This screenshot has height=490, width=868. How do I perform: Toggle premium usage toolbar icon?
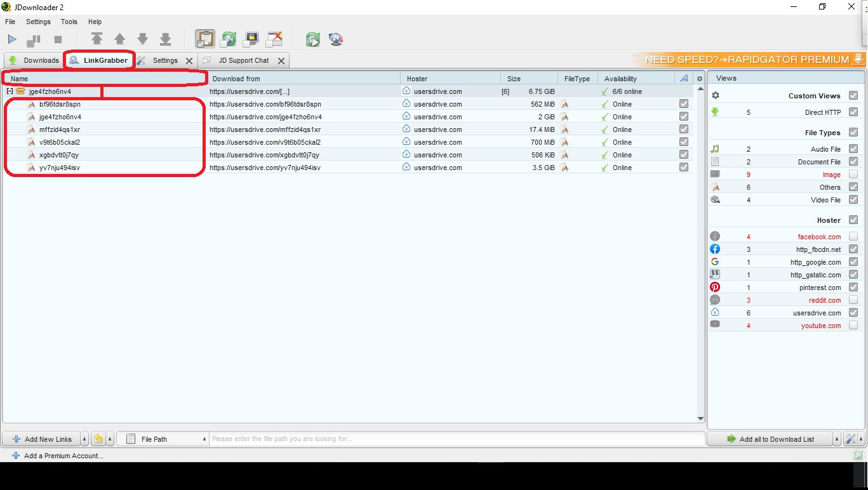click(x=251, y=39)
